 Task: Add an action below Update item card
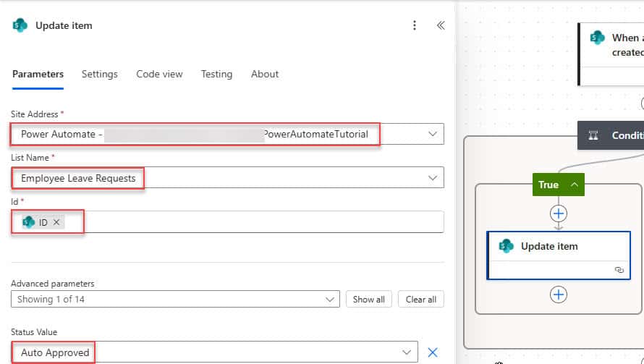point(558,295)
